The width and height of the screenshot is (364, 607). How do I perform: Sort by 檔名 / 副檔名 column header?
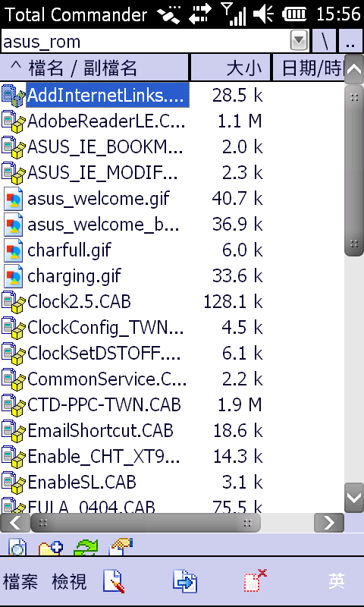point(94,68)
